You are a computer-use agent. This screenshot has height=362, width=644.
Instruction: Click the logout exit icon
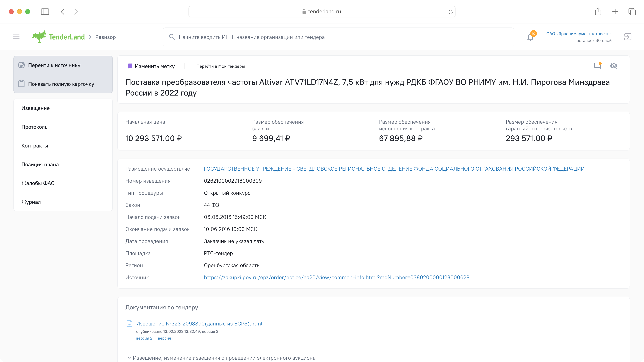tap(628, 37)
